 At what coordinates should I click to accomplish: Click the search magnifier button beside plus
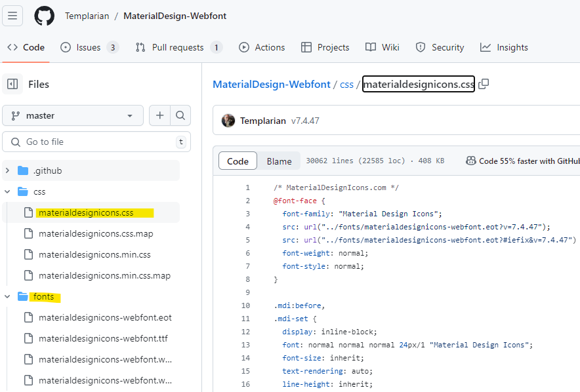[180, 115]
